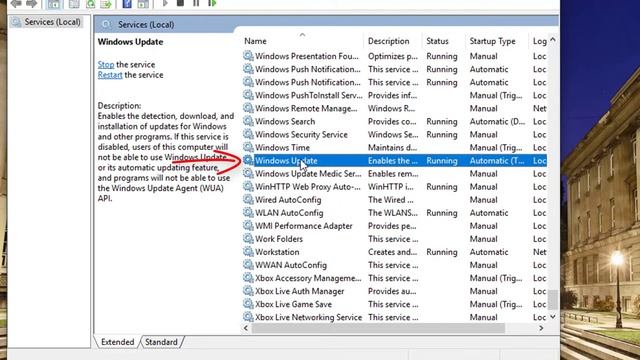Select the Wired AutoConfig service name
The image size is (640, 360).
tap(288, 200)
